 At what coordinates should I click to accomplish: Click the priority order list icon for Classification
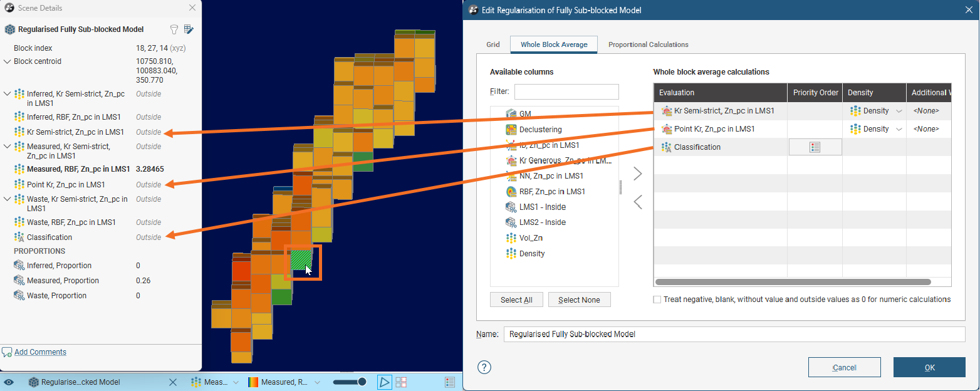click(x=815, y=147)
